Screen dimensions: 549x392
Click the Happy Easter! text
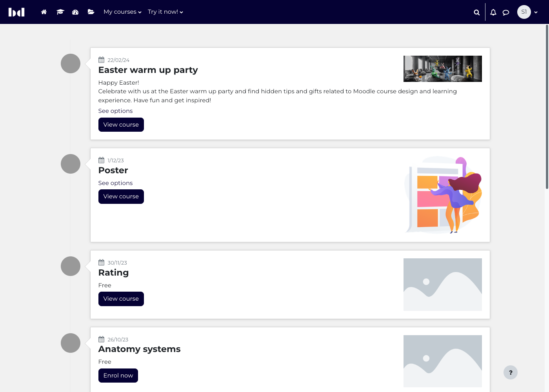pos(119,83)
